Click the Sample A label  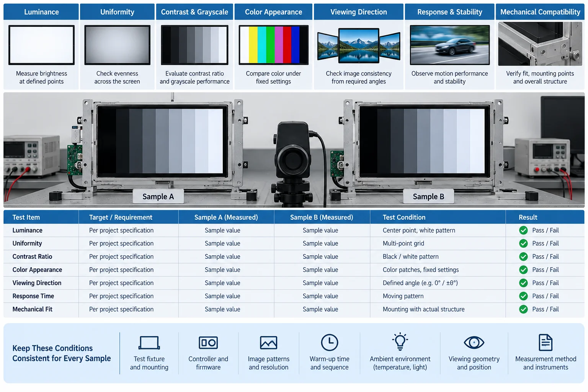pyautogui.click(x=158, y=196)
